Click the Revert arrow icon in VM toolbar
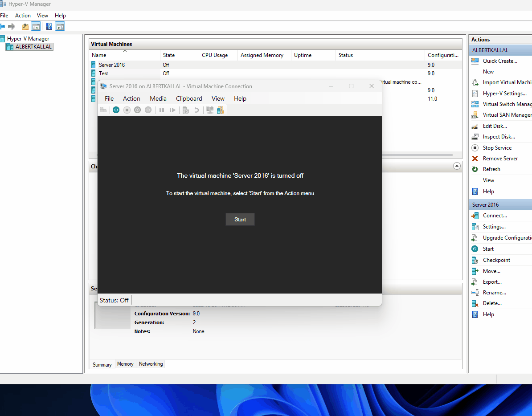The height and width of the screenshot is (416, 532). [196, 110]
